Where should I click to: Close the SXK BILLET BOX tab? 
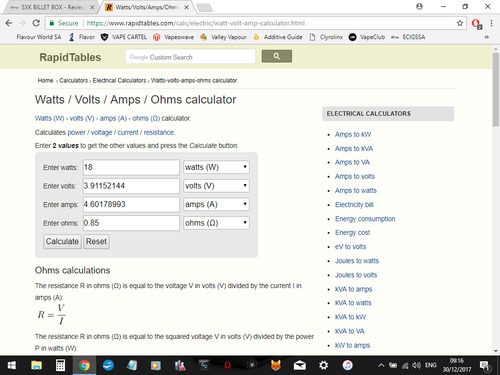pyautogui.click(x=92, y=7)
